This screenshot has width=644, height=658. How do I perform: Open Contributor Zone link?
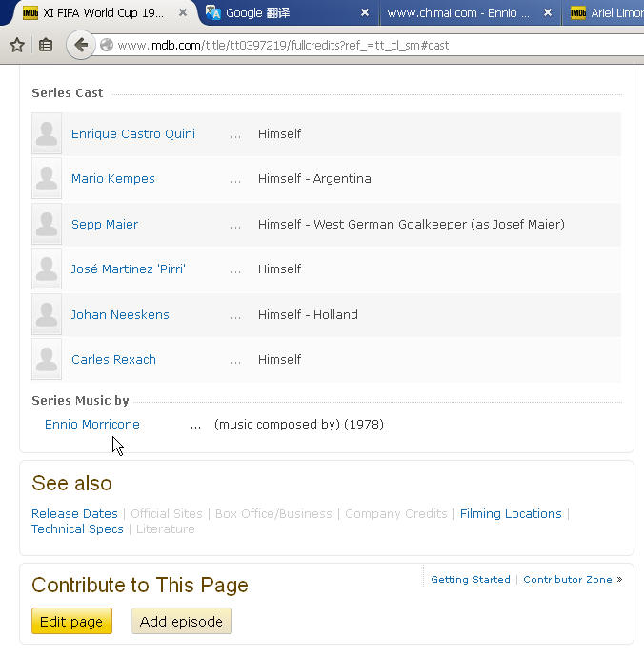(568, 580)
